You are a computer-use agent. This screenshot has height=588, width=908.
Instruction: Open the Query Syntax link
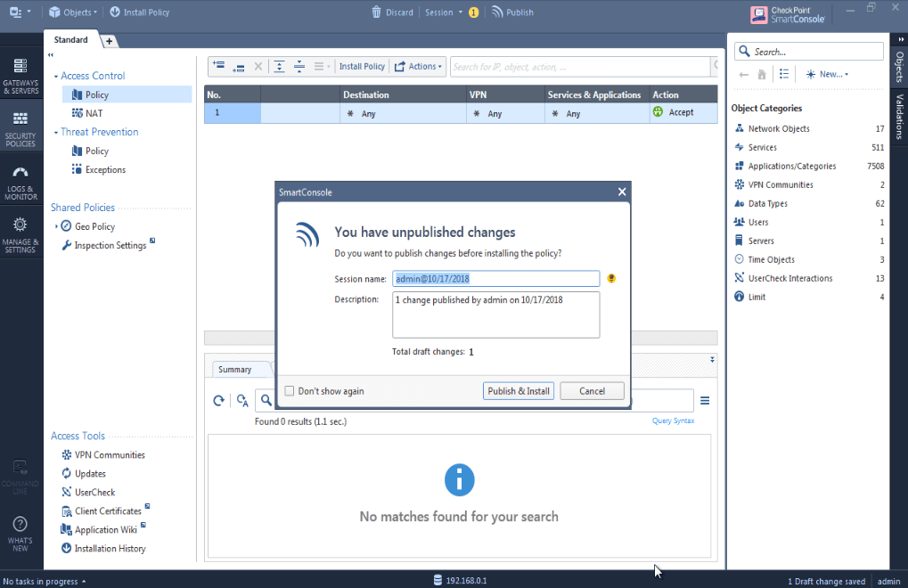[x=673, y=421]
